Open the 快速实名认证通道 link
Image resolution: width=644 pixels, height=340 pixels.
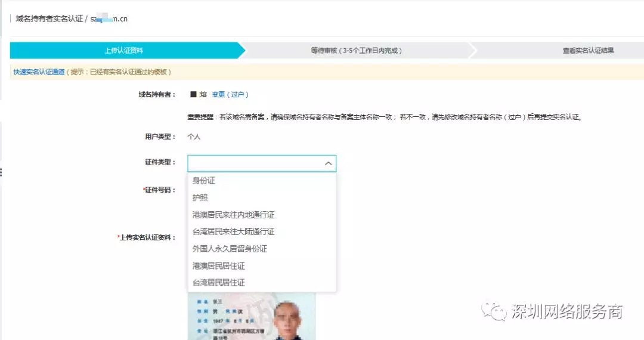click(x=39, y=72)
